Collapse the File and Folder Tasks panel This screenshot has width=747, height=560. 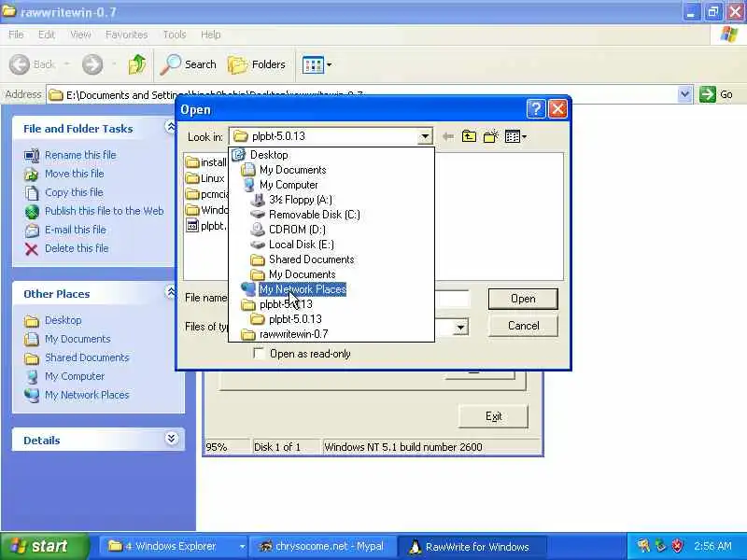[170, 127]
